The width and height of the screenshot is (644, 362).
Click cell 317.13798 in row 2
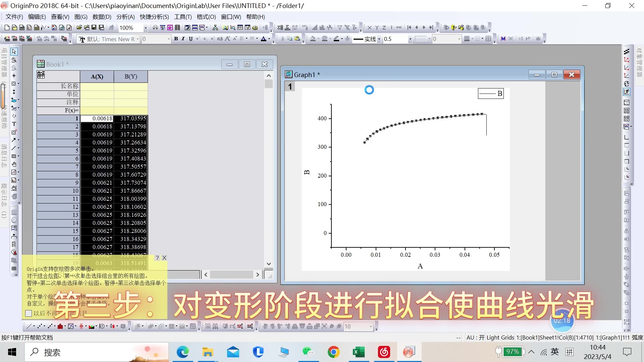[131, 126]
